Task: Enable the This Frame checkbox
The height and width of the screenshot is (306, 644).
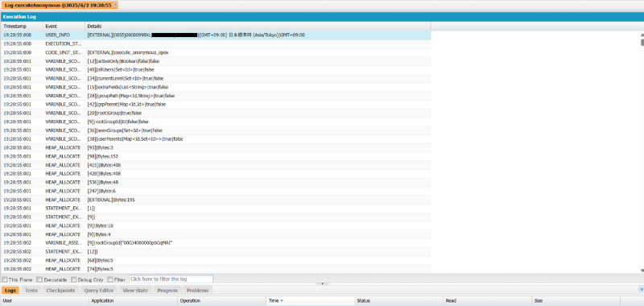Action: [x=4, y=279]
